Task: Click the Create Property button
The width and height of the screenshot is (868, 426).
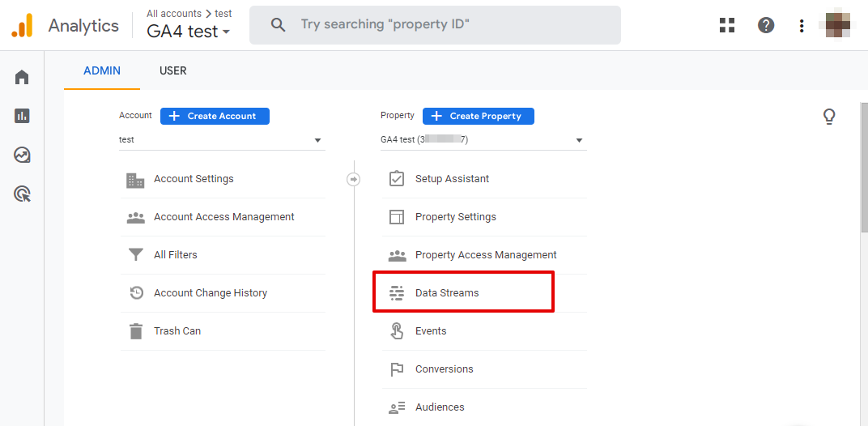Action: coord(478,116)
